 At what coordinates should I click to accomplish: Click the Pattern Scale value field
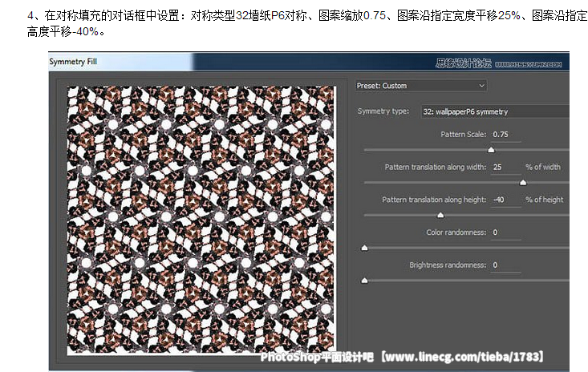coord(506,135)
